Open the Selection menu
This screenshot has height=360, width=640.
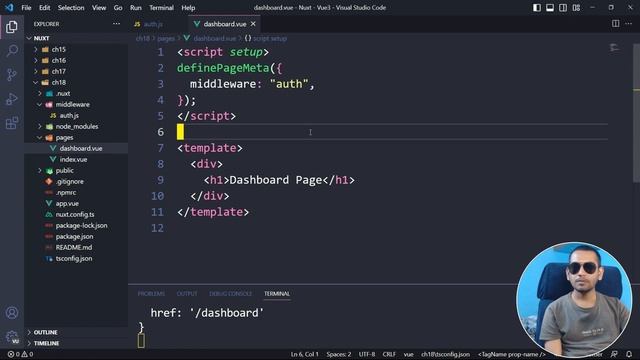tap(71, 8)
